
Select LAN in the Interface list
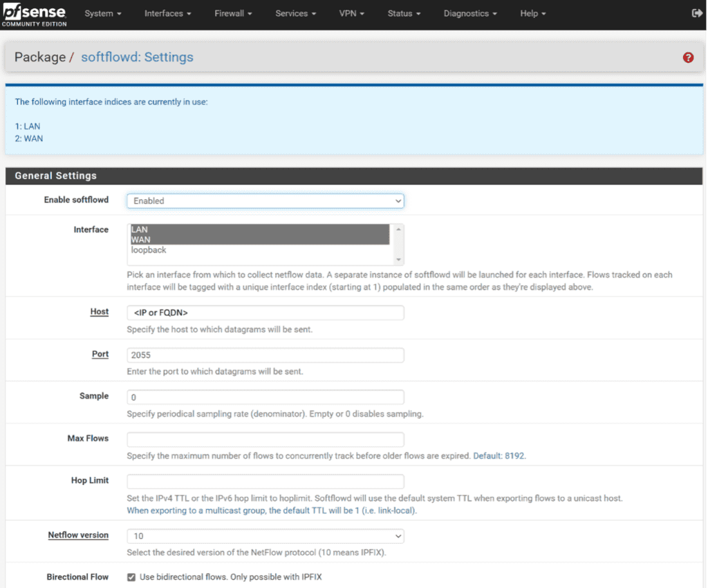260,229
